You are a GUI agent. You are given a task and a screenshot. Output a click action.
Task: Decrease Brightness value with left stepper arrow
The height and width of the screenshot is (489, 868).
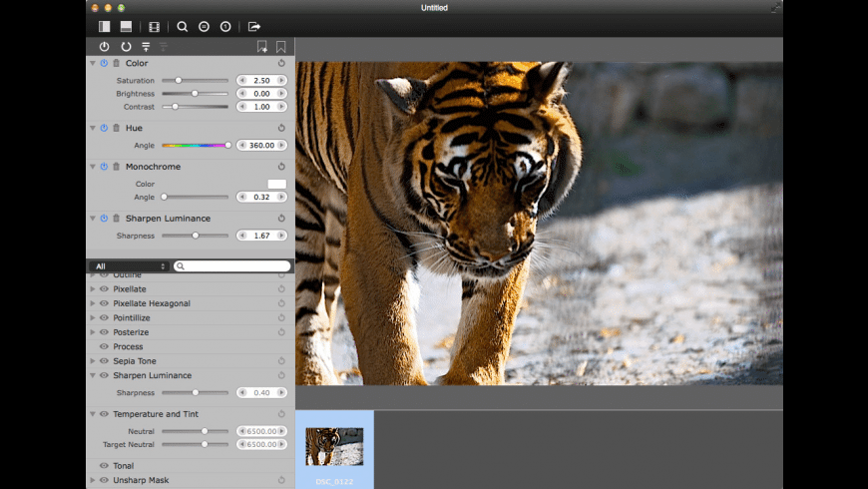(241, 94)
